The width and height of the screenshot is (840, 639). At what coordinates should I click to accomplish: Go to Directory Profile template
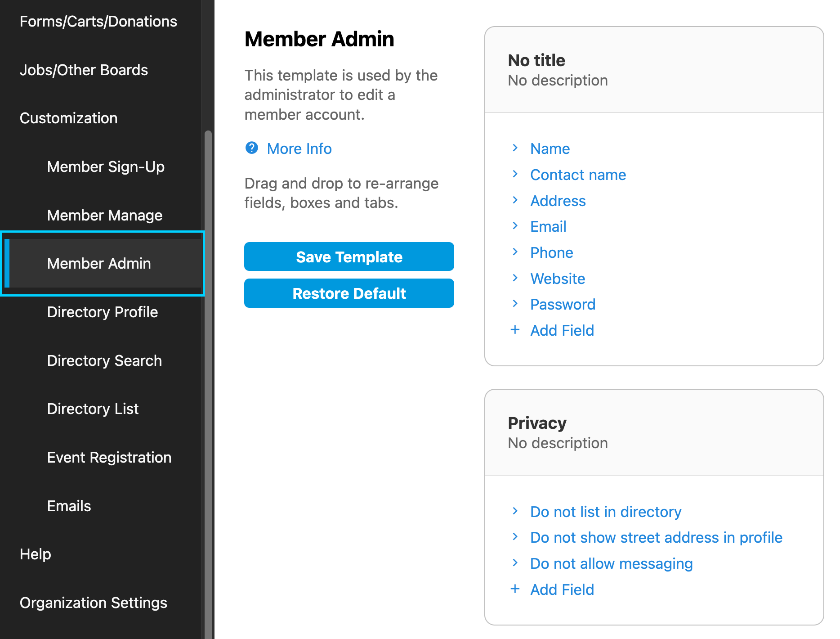click(x=103, y=312)
